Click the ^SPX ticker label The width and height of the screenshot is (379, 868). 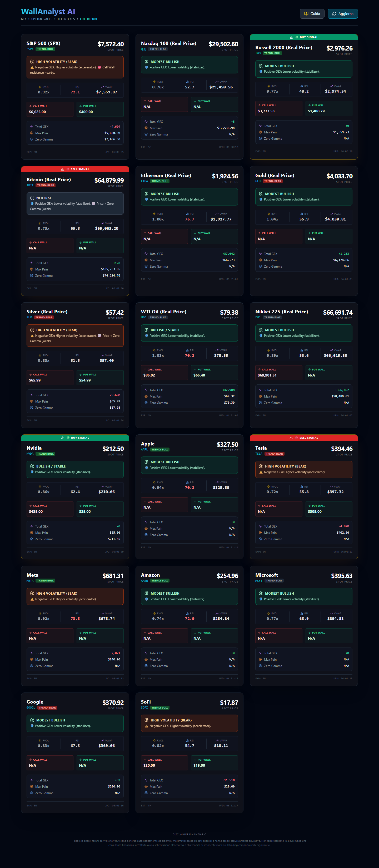[x=30, y=49]
